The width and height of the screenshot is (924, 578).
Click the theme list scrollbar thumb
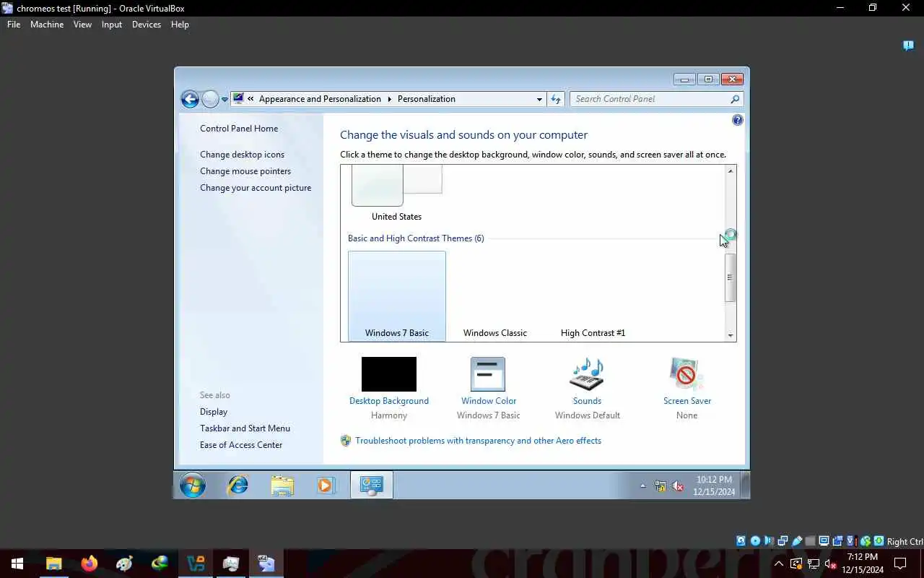point(730,277)
